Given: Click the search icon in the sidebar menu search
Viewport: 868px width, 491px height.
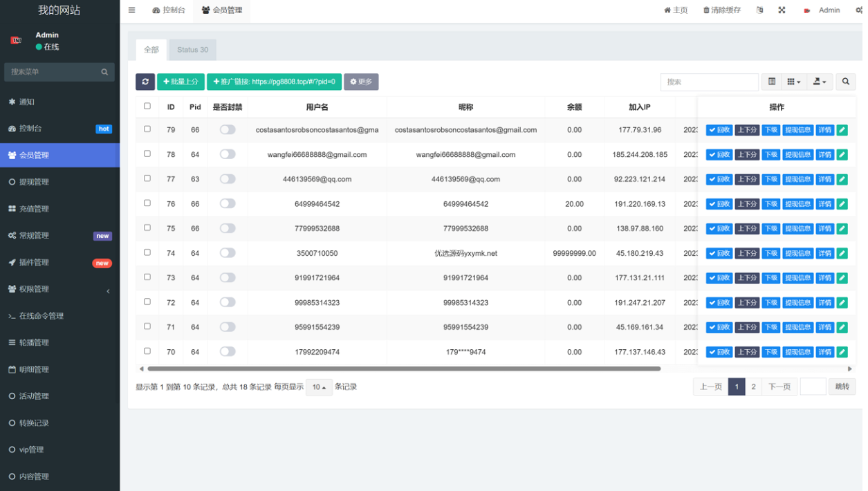Looking at the screenshot, I should [x=104, y=72].
